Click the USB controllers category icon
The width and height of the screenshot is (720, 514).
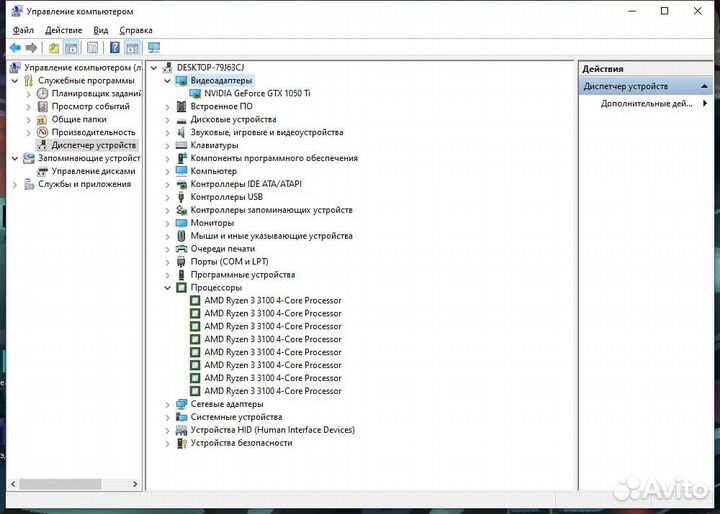point(181,197)
